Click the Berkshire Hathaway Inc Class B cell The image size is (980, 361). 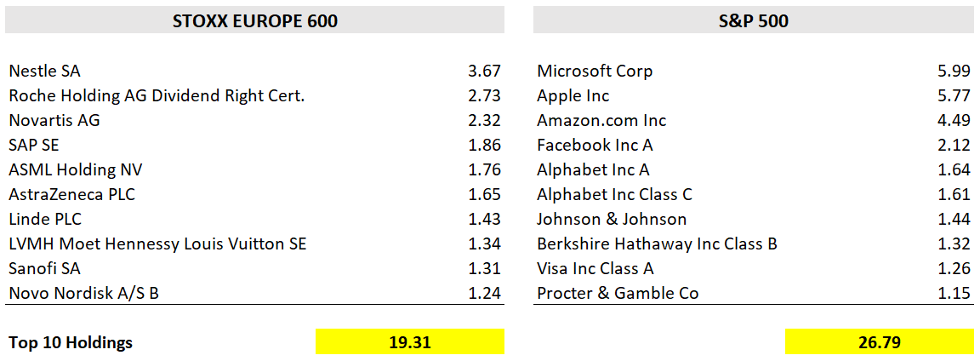[x=657, y=244]
